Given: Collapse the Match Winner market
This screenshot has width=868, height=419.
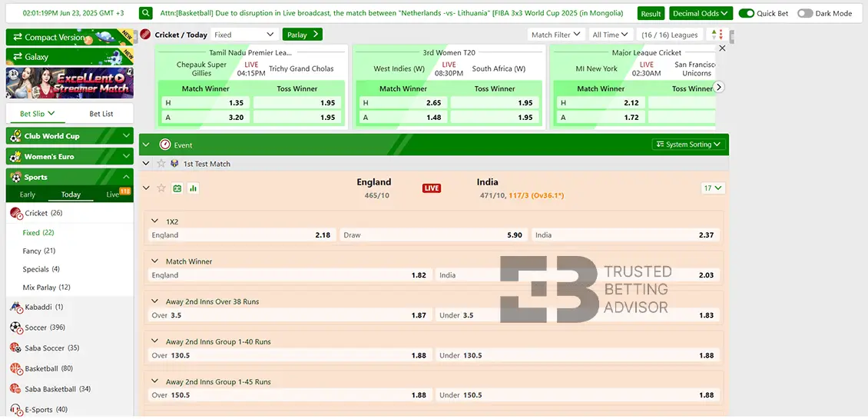Looking at the screenshot, I should pos(154,261).
